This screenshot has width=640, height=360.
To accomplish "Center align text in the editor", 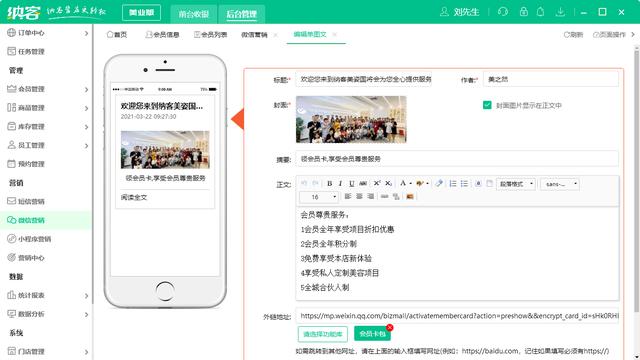I will point(359,197).
